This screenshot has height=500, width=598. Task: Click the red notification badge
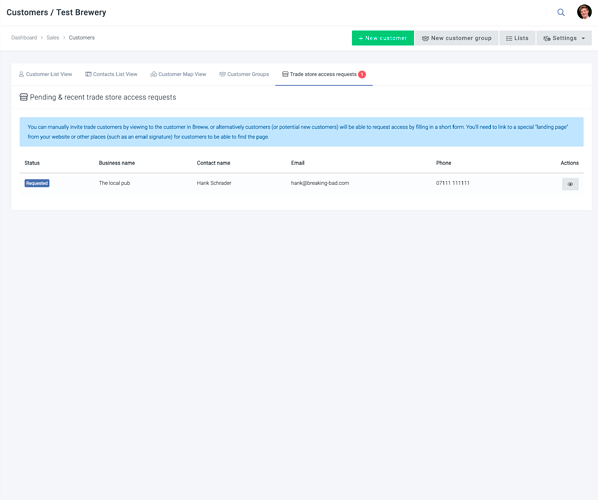[x=362, y=74]
